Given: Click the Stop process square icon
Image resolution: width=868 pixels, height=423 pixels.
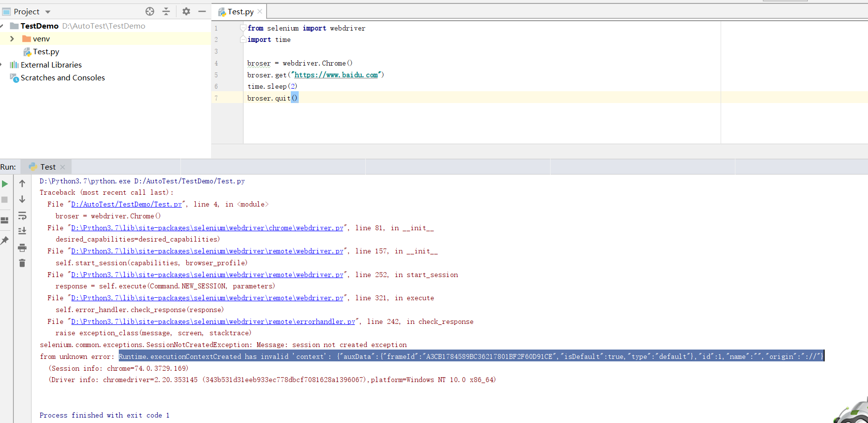Looking at the screenshot, I should pyautogui.click(x=5, y=200).
